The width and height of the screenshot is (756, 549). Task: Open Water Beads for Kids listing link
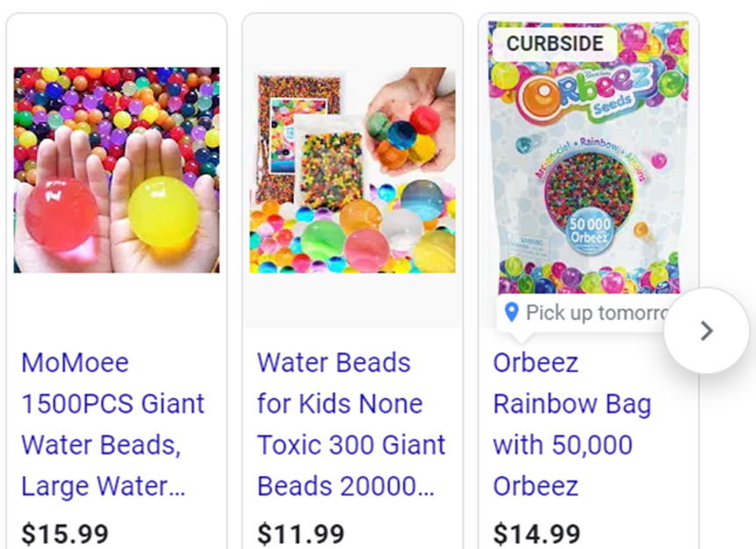click(x=351, y=424)
